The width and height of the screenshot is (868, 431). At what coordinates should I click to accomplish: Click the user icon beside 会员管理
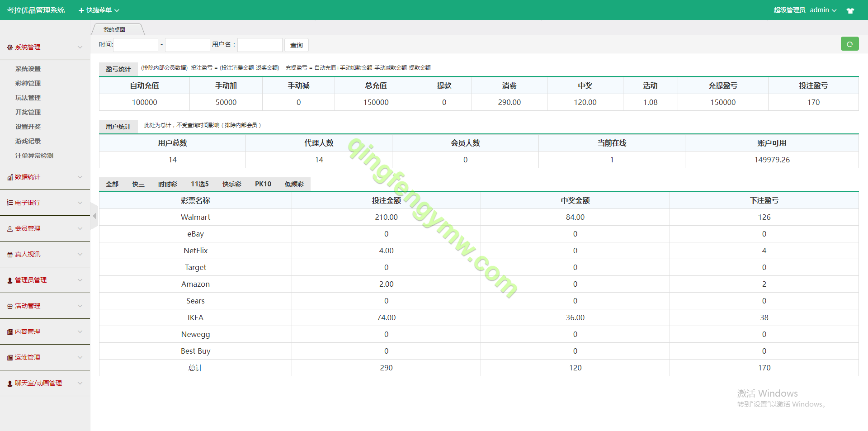[9, 229]
